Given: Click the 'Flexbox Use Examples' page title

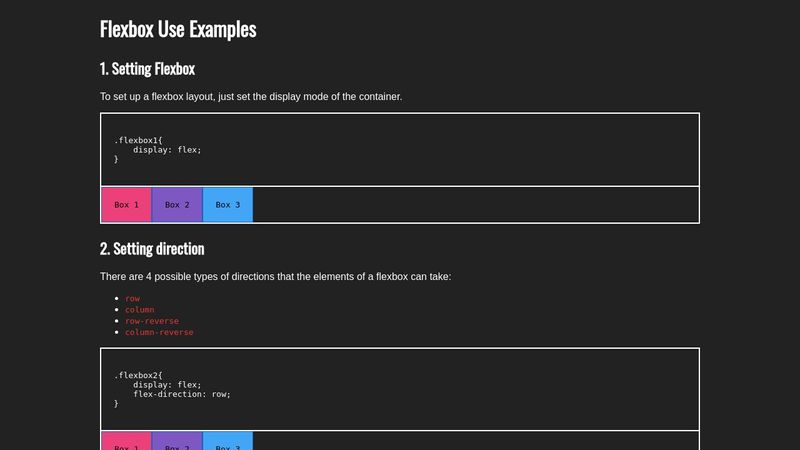Looking at the screenshot, I should (x=178, y=29).
